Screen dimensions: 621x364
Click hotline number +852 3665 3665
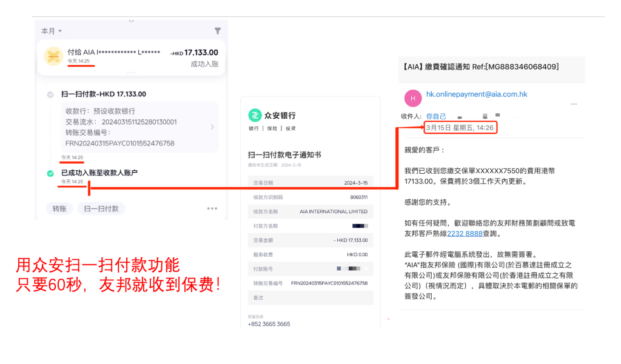[x=269, y=323]
